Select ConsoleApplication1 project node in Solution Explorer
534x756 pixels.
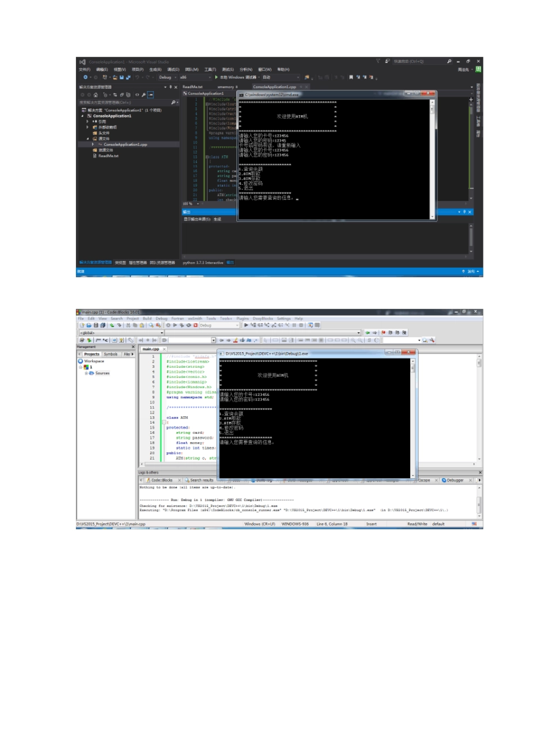112,116
